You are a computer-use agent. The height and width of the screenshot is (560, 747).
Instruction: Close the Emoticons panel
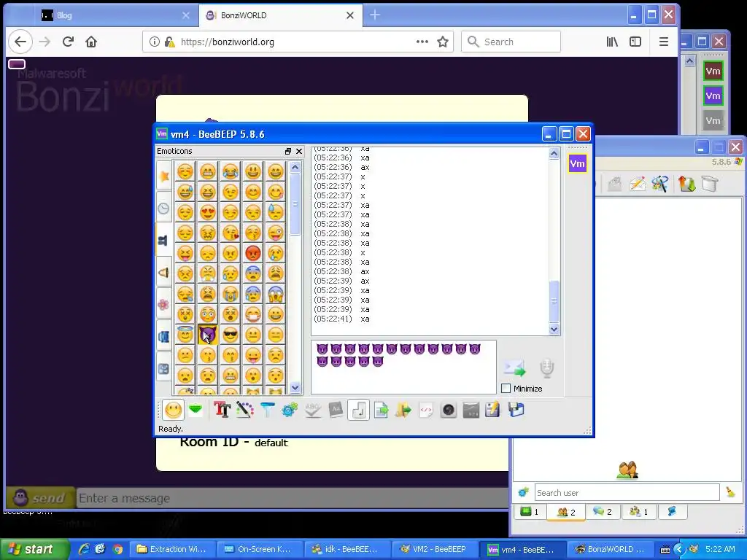(299, 151)
